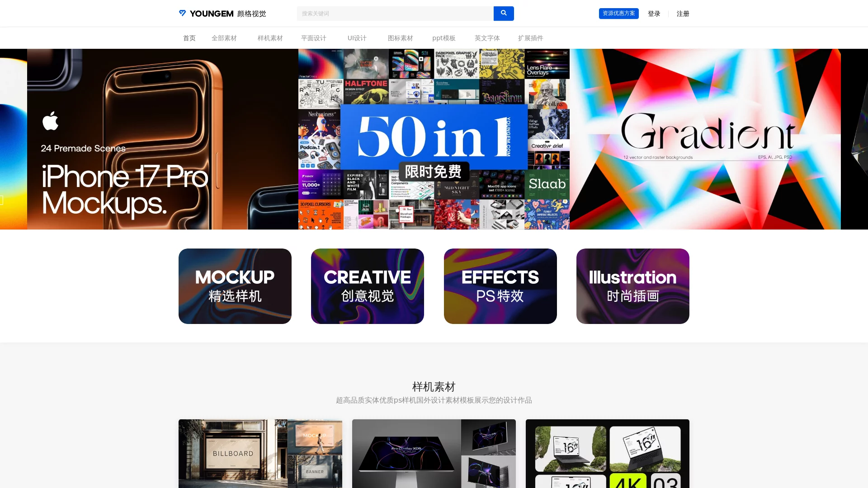Expand the 平面设计 navigation menu
This screenshot has height=488, width=868.
click(314, 38)
